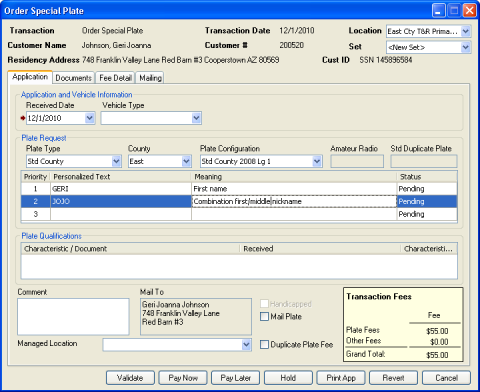Click Print App button

point(341,378)
